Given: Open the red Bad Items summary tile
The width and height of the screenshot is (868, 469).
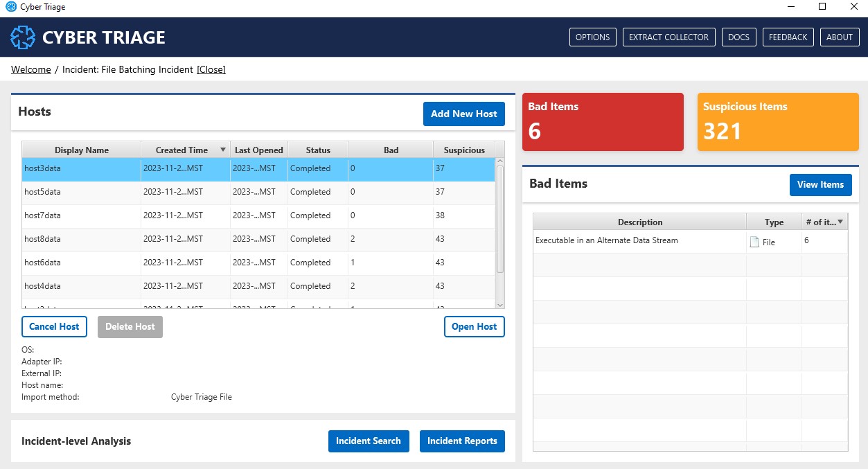Looking at the screenshot, I should pos(603,122).
